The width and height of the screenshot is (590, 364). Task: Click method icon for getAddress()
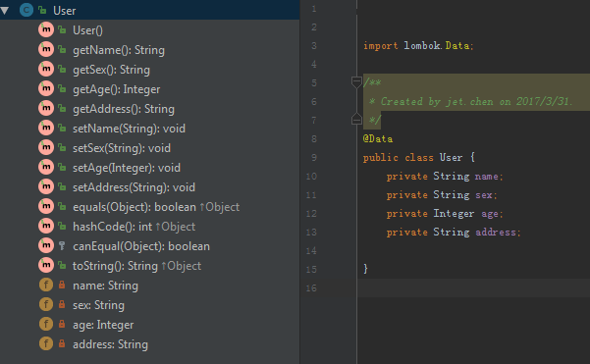46,108
